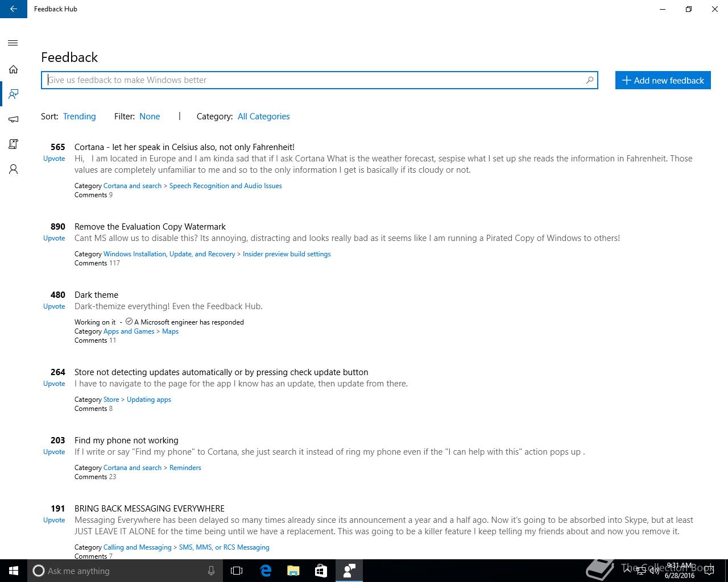Open the Reminders category link
This screenshot has width=728, height=582.
point(185,468)
